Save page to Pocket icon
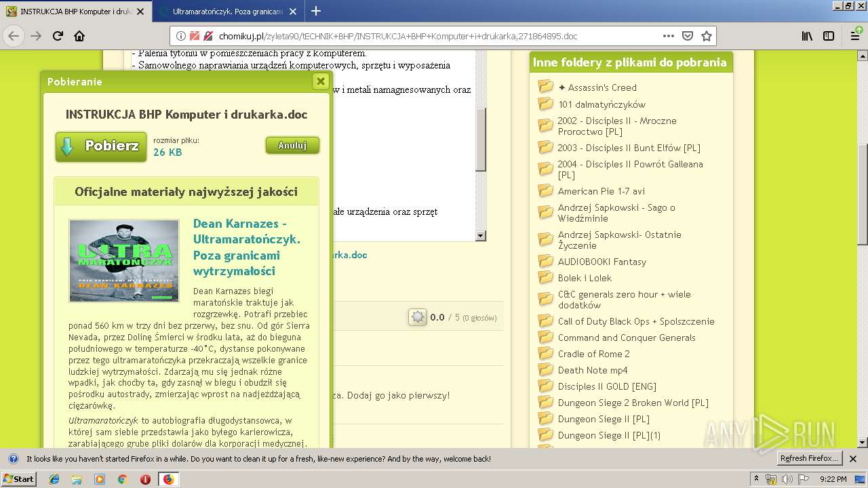 click(x=688, y=36)
